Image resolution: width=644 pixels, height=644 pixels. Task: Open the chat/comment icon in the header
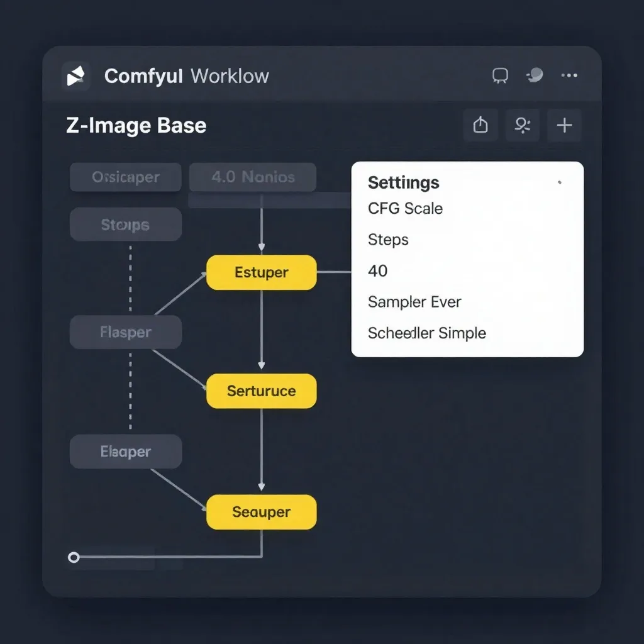[x=500, y=75]
